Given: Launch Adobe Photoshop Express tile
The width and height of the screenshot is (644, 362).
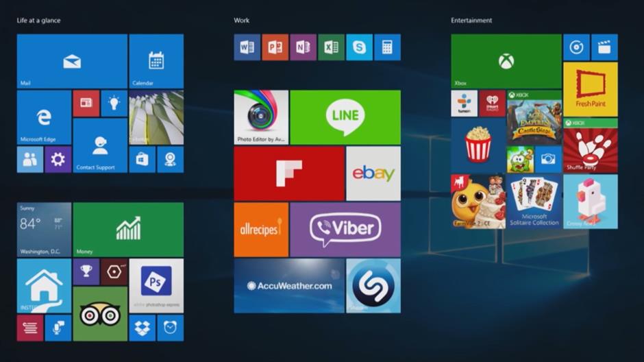Looking at the screenshot, I should click(156, 286).
